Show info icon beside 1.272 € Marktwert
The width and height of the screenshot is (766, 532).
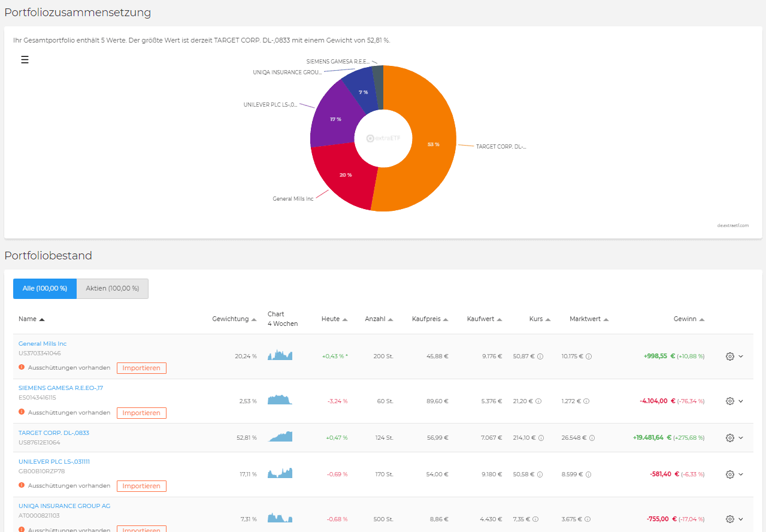(586, 401)
